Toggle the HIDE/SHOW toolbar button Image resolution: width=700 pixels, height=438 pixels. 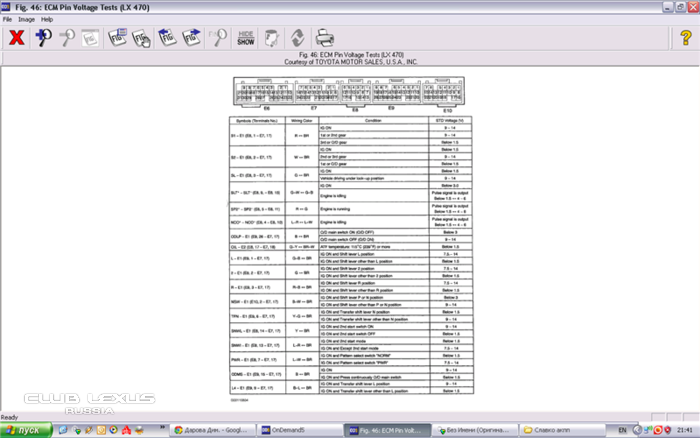[246, 38]
